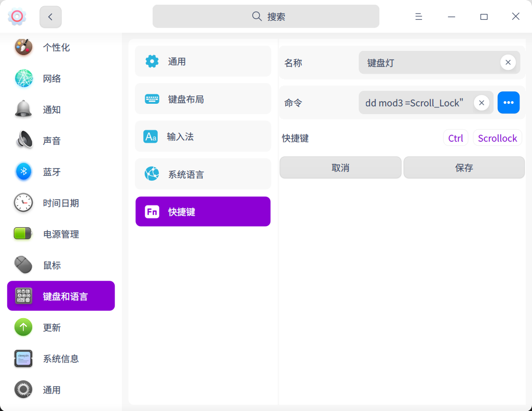Open the hamburger main menu
Image resolution: width=532 pixels, height=411 pixels.
pyautogui.click(x=418, y=17)
